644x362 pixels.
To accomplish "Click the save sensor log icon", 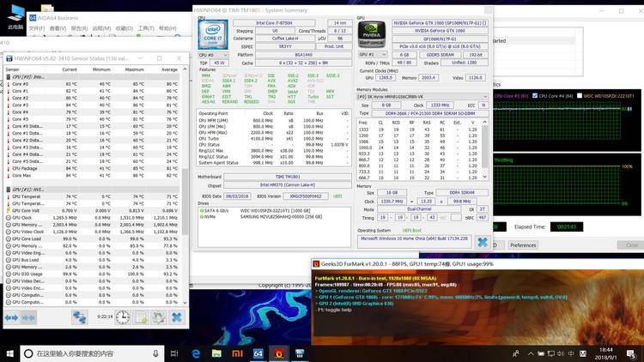I will pyautogui.click(x=140, y=317).
